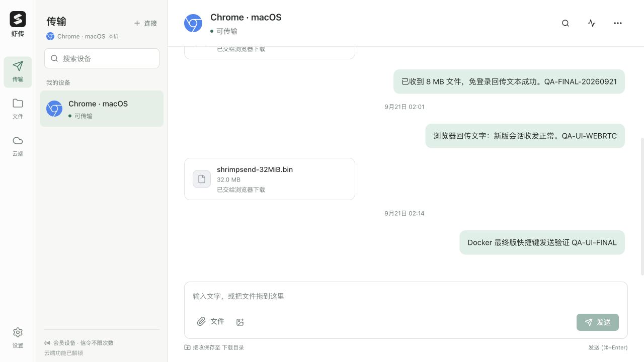Click the magnifier icon in device search
This screenshot has height=362, width=644.
(x=54, y=58)
